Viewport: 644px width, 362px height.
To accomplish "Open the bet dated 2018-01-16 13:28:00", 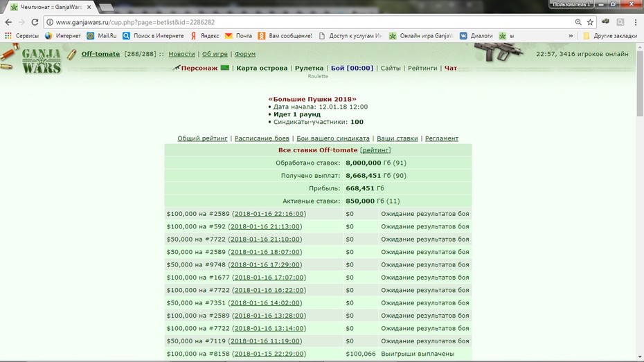I will (269, 316).
